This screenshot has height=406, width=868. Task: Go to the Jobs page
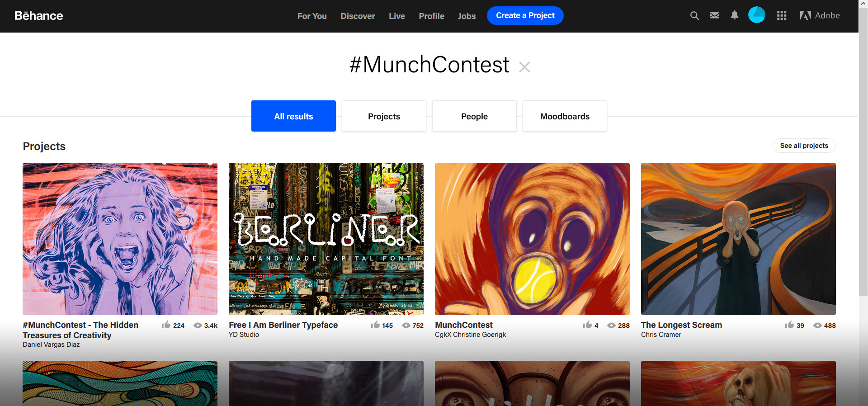pos(467,16)
